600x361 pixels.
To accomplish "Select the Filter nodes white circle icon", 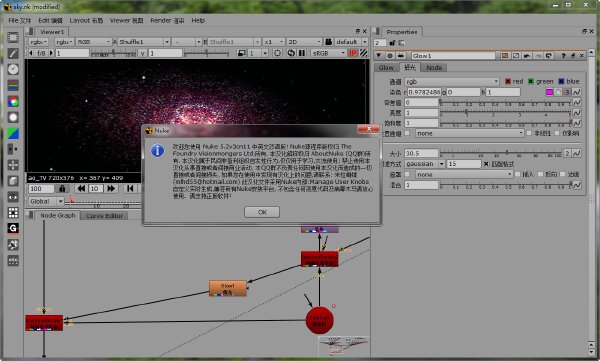I will click(x=13, y=117).
